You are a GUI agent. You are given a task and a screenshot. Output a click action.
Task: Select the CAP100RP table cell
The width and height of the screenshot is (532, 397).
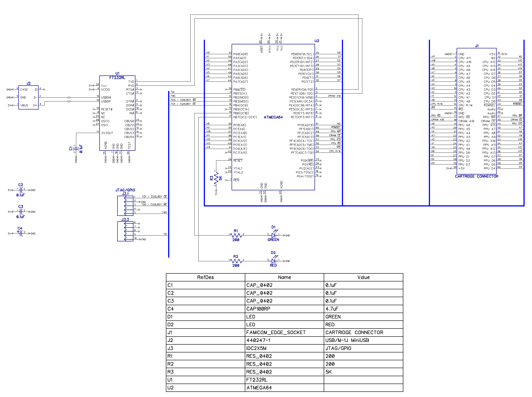coord(284,309)
